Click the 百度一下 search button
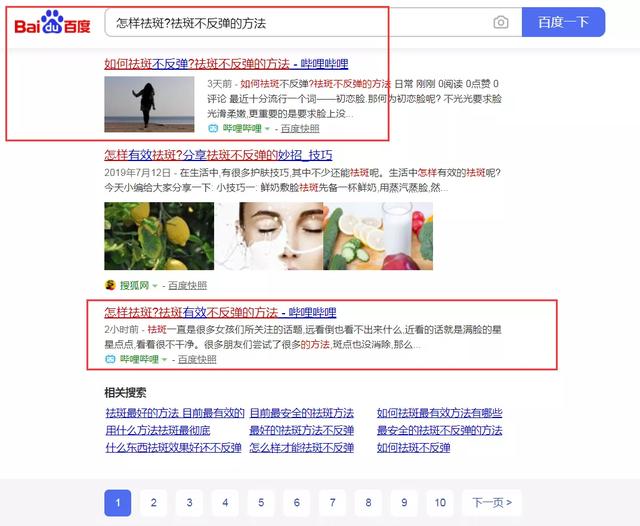The height and width of the screenshot is (526, 640). click(x=563, y=22)
